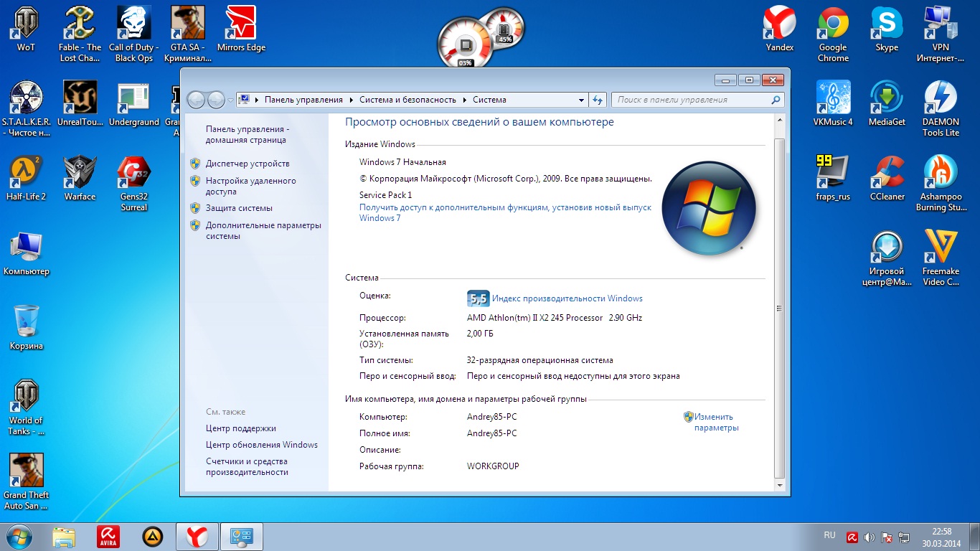Open Компьютер desktop icon
Viewport: 980px width, 551px height.
click(26, 253)
